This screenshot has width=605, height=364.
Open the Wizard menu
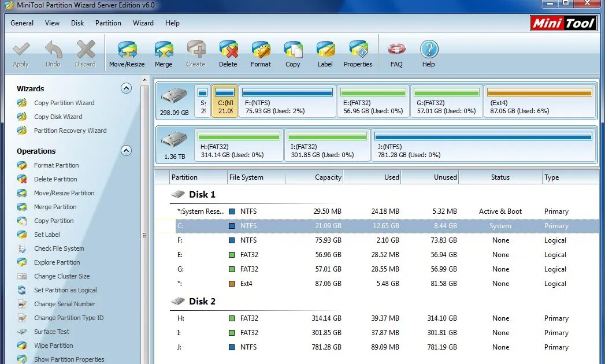(143, 23)
